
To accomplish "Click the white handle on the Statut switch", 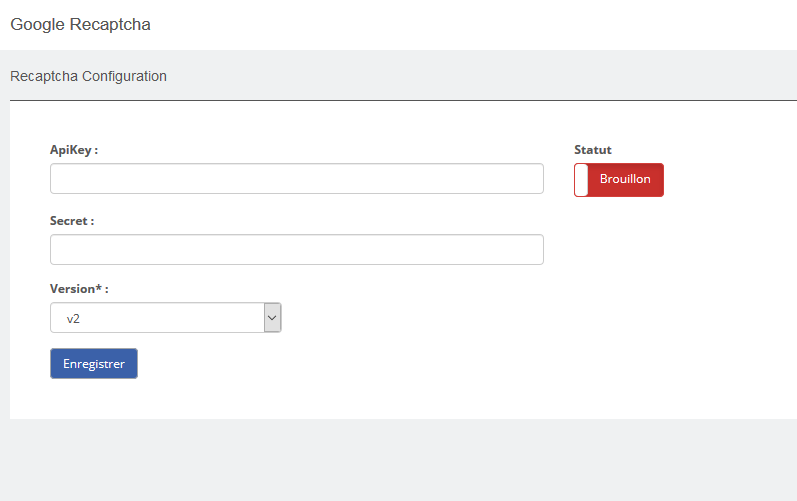I will (581, 180).
